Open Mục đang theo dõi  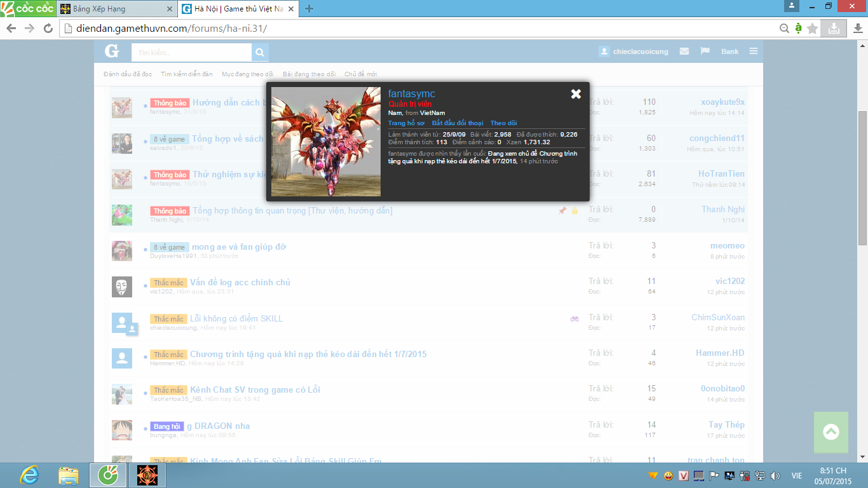248,74
